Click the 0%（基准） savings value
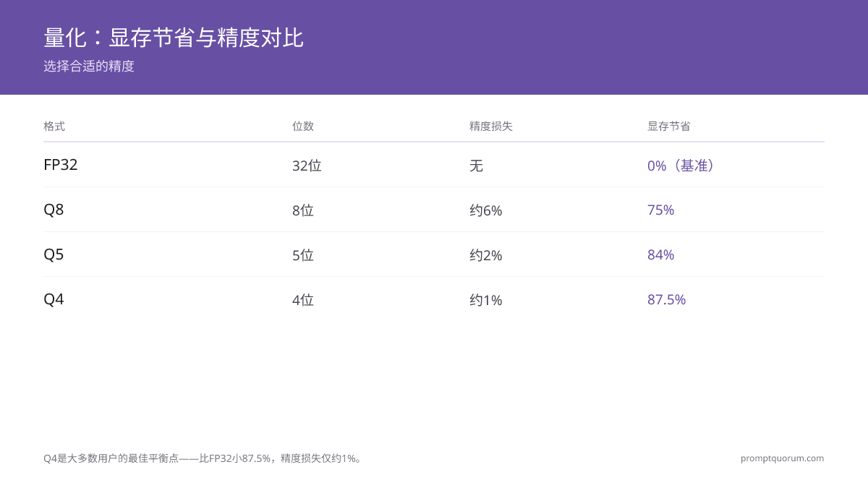Viewport: 868px width, 488px height. [x=681, y=166]
